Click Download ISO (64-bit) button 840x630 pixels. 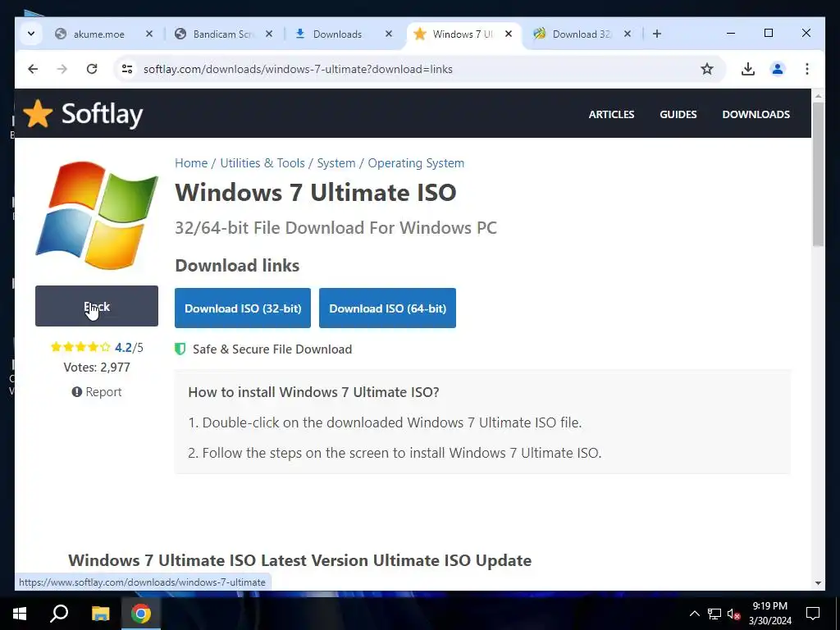[x=388, y=308]
